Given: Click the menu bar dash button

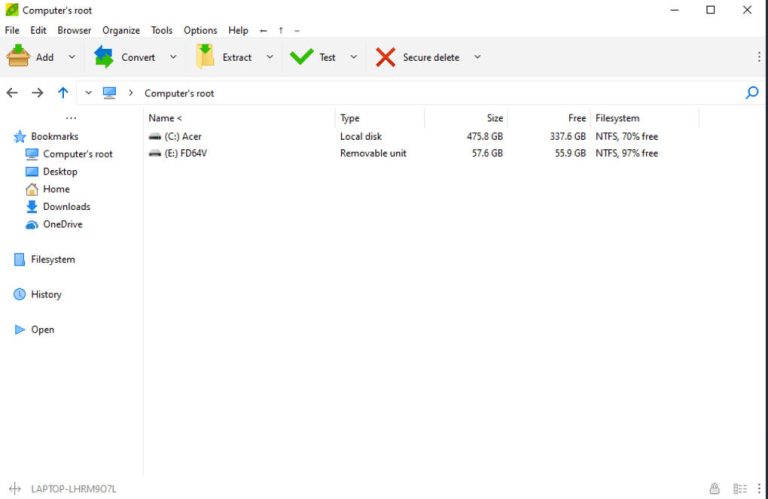Looking at the screenshot, I should click(297, 30).
